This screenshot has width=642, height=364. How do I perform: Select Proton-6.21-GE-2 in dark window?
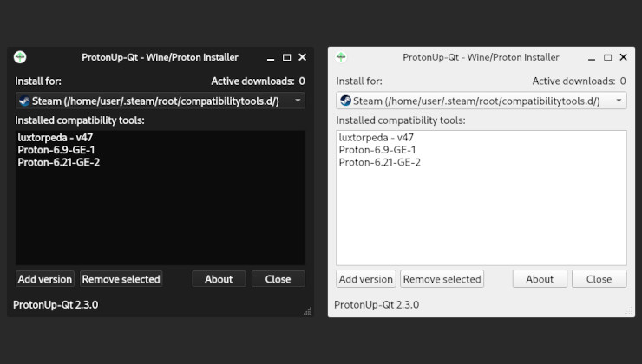(58, 162)
